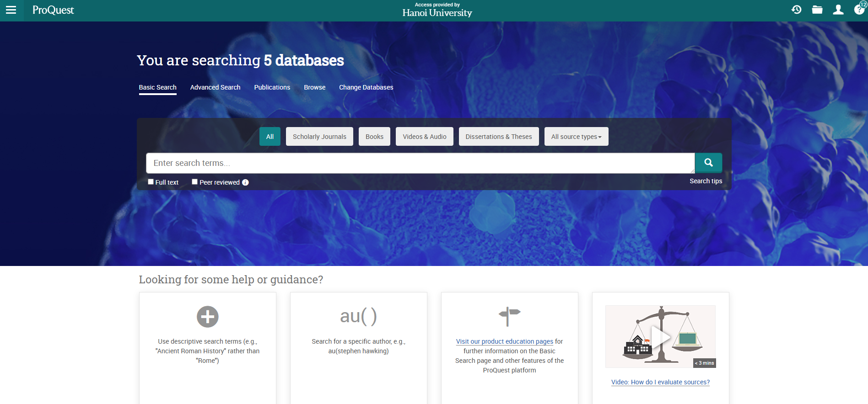Check the Peer reviewed checkbox
The width and height of the screenshot is (868, 404).
click(x=194, y=182)
